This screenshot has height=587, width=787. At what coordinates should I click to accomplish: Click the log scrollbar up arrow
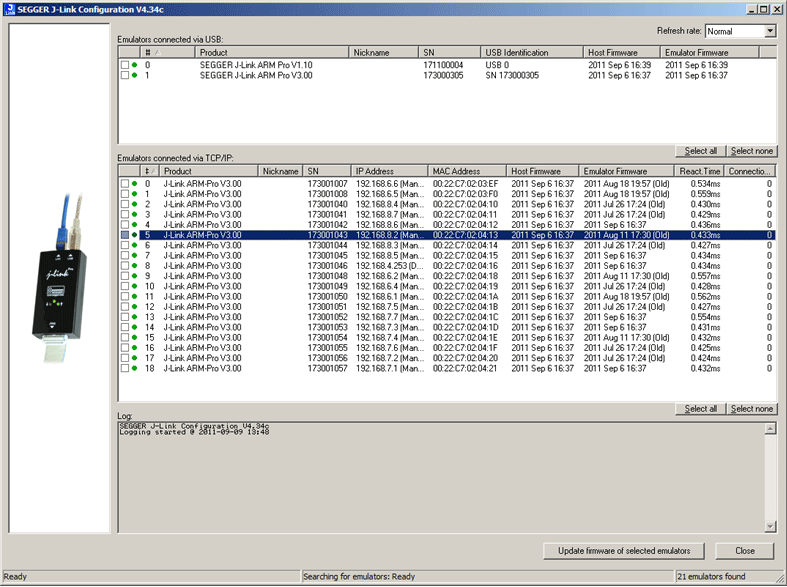[770, 428]
